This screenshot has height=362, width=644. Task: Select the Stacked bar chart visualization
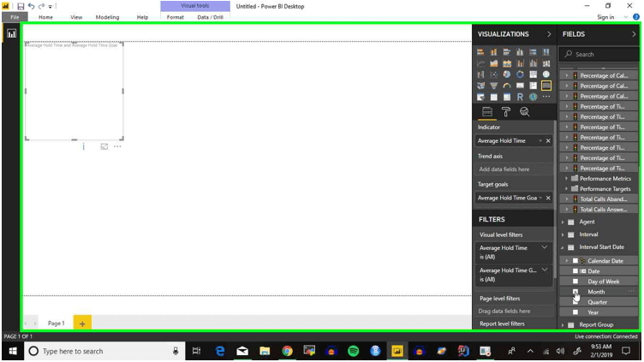[x=480, y=52]
